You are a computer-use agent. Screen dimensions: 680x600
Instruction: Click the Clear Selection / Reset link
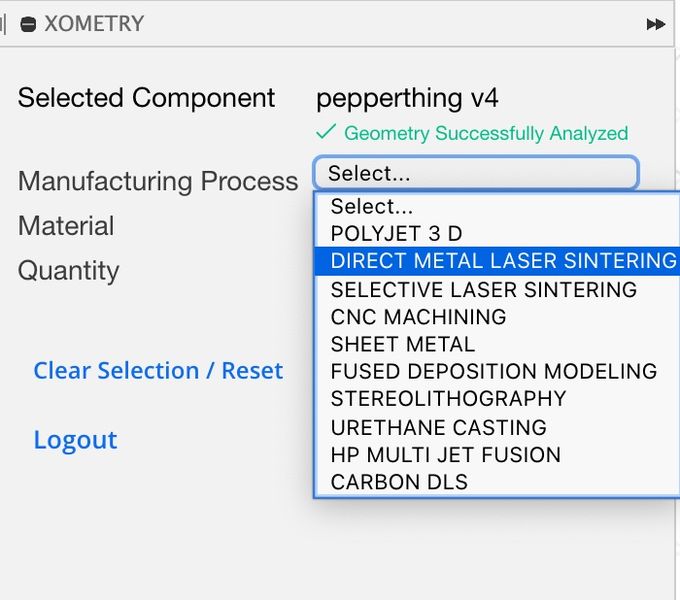tap(158, 370)
